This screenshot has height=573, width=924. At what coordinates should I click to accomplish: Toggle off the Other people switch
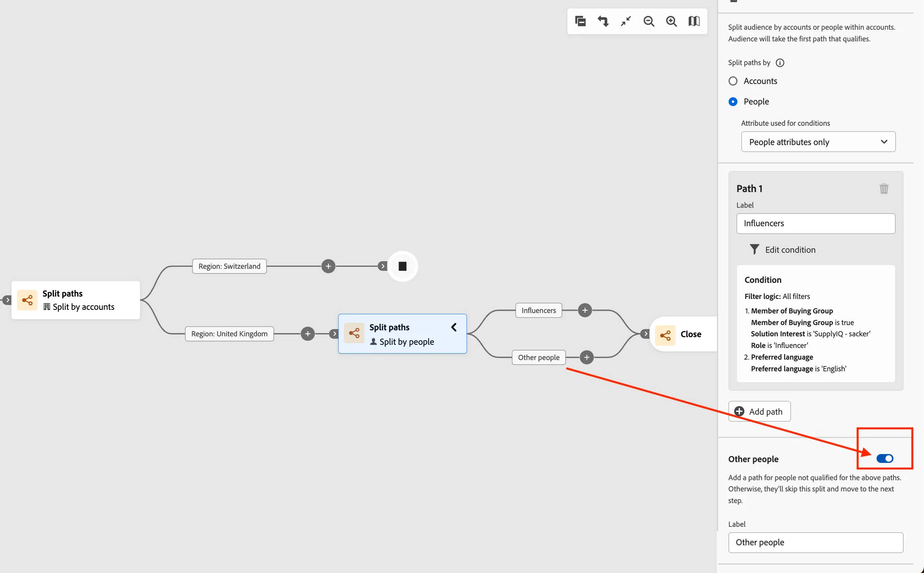(x=885, y=458)
